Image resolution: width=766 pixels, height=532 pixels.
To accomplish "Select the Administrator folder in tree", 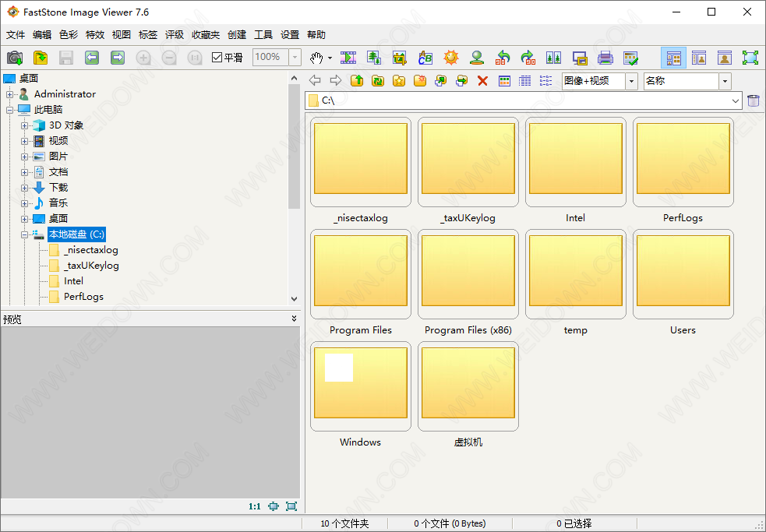I will coord(65,94).
